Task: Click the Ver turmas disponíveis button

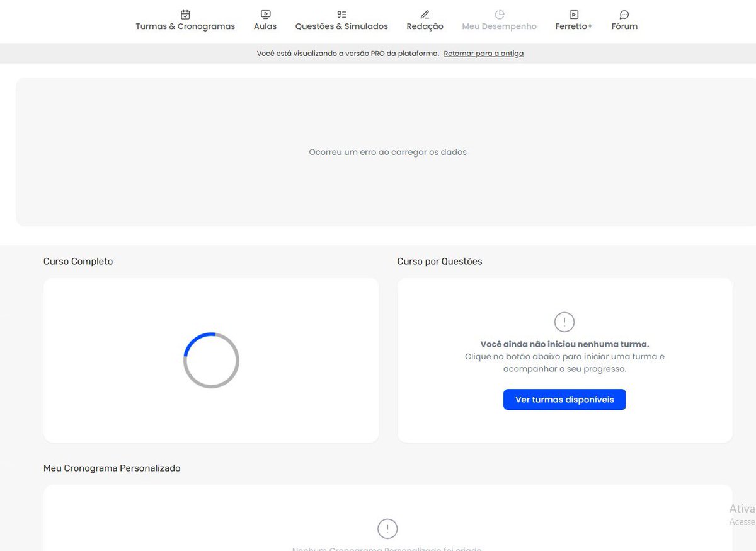Action: (564, 400)
